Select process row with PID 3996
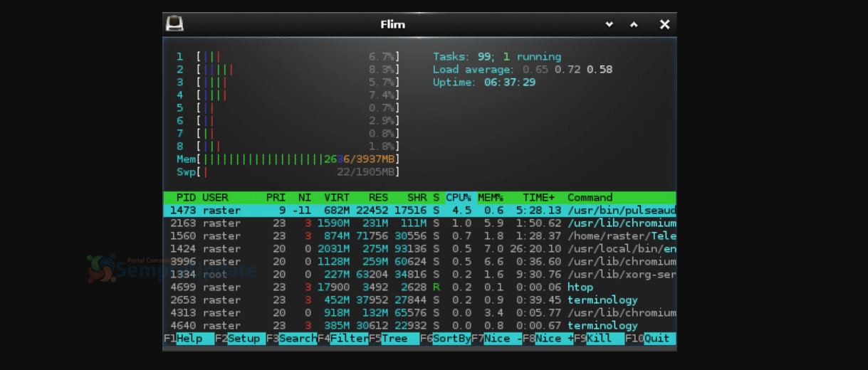 (419, 262)
